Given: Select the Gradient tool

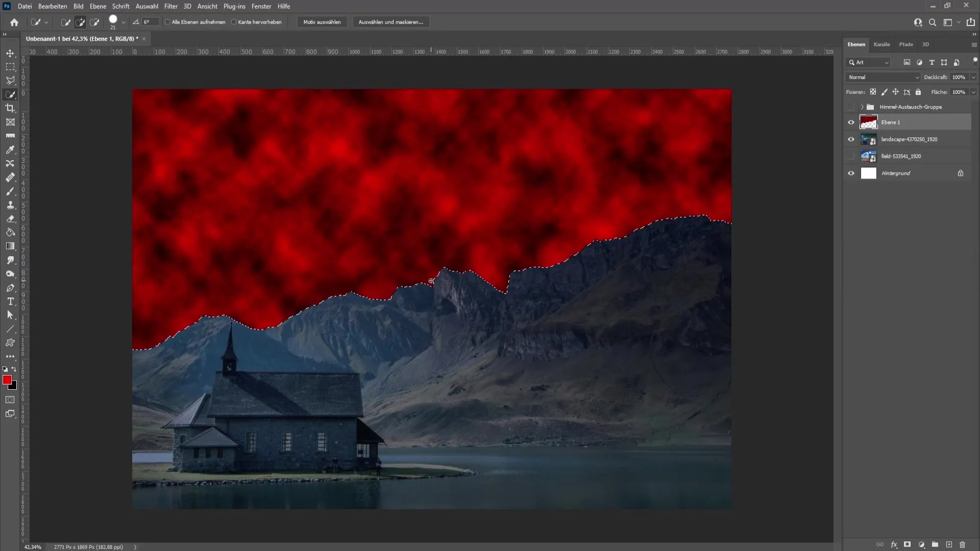Looking at the screenshot, I should (x=10, y=246).
